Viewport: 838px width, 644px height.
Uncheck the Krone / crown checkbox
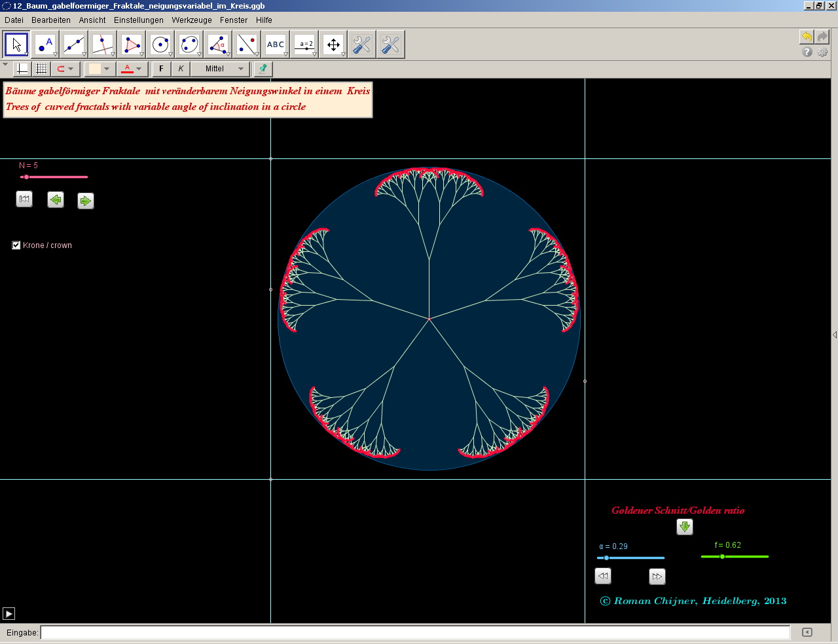[16, 245]
